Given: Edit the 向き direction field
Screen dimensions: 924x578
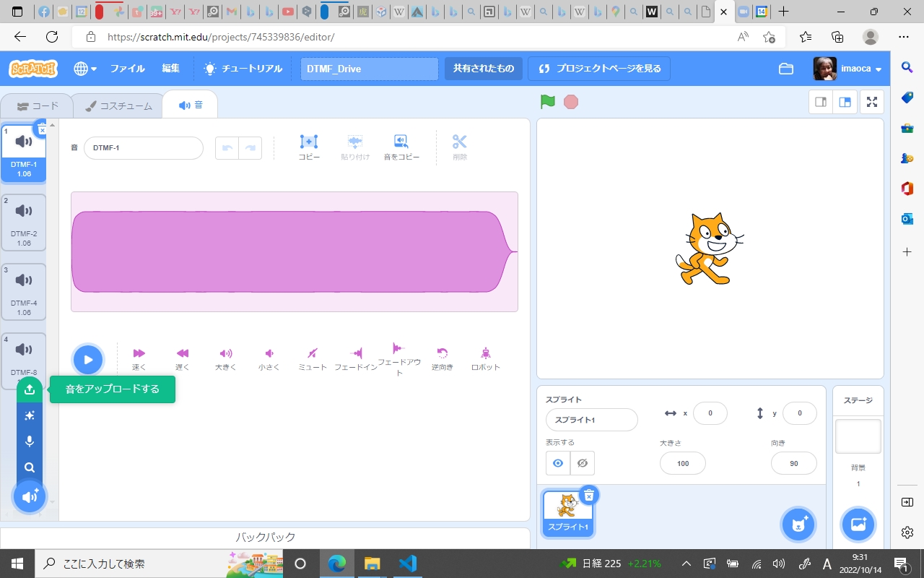Looking at the screenshot, I should pyautogui.click(x=794, y=463).
